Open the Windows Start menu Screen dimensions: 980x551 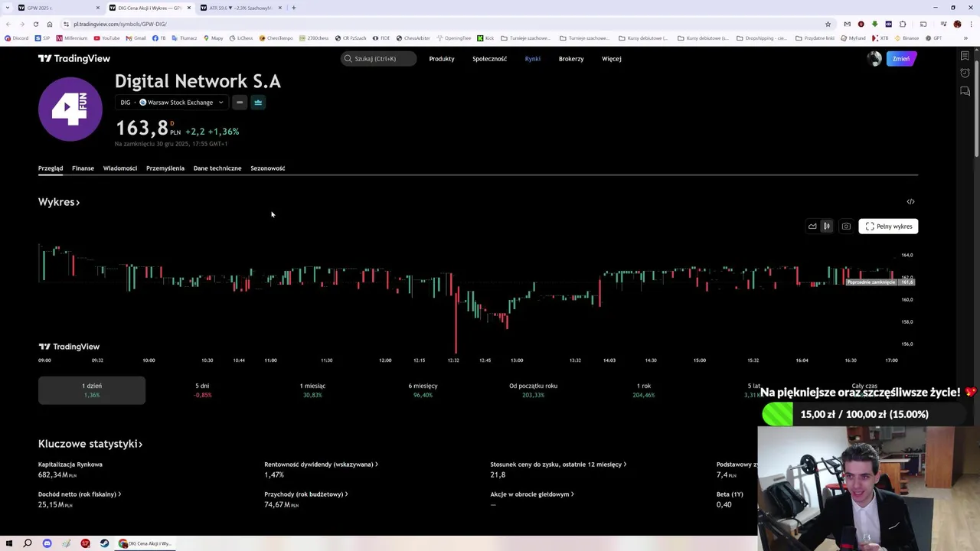[x=9, y=543]
